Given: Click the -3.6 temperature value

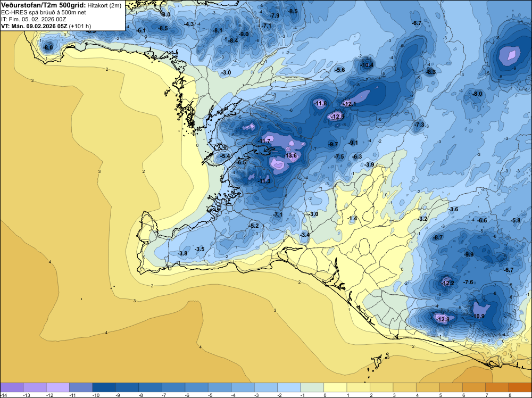Looking at the screenshot, I should (453, 209).
